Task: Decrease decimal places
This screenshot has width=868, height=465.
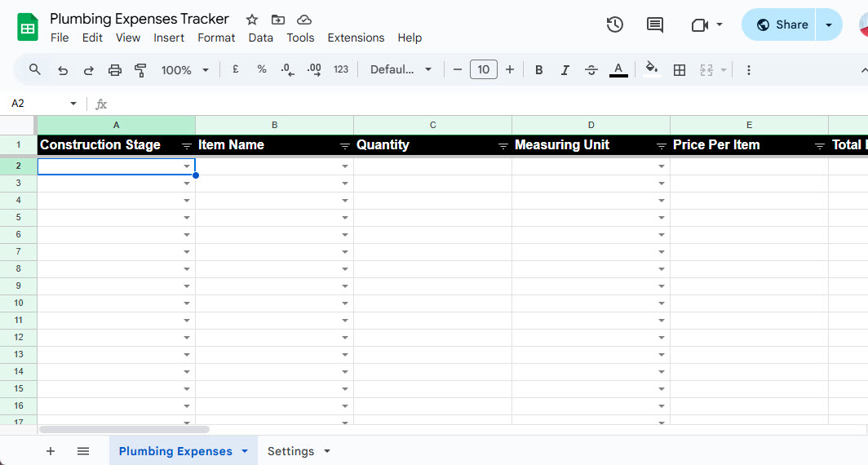Action: 287,70
